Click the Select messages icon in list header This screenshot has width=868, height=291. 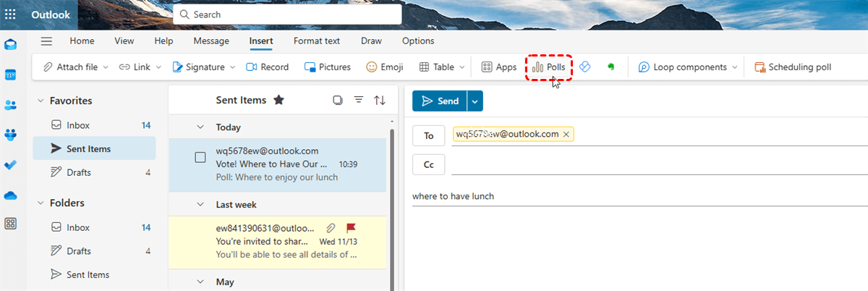[337, 100]
